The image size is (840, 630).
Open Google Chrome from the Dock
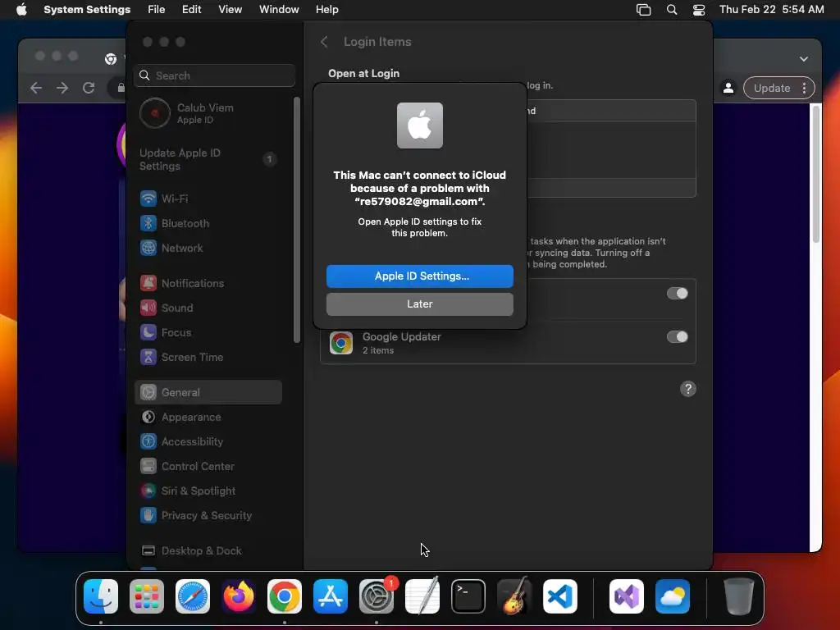pyautogui.click(x=285, y=596)
